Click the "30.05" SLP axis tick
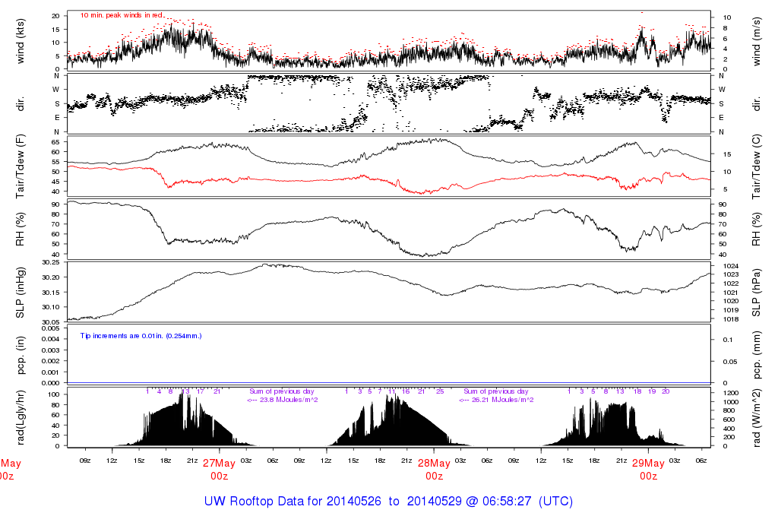778x532 pixels. point(51,322)
